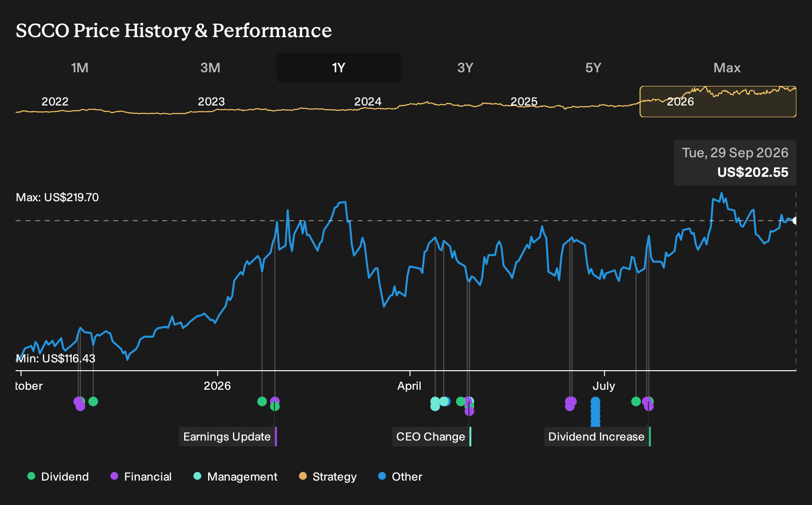Toggle the Management legend filter
812x505 pixels.
(235, 477)
